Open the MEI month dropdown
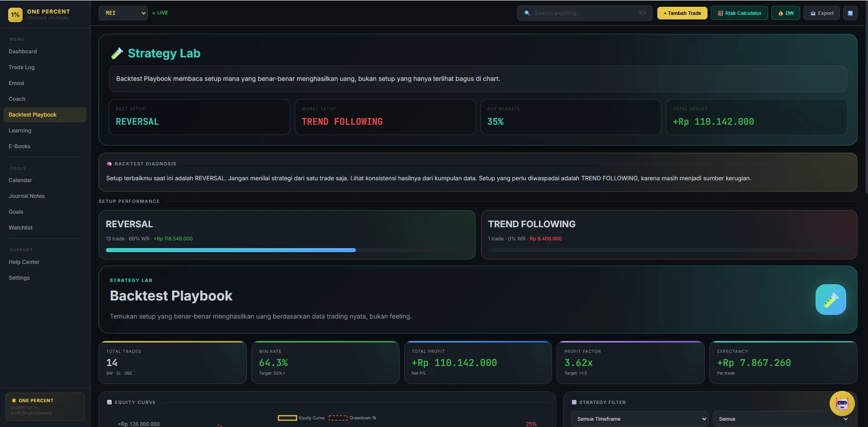This screenshot has width=868, height=427. tap(123, 13)
